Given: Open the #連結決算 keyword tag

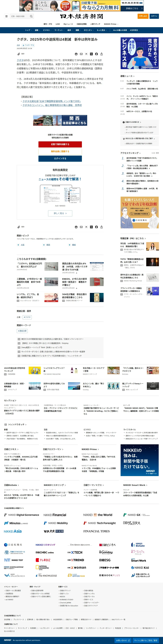Looking at the screenshot, I should (x=22, y=331).
